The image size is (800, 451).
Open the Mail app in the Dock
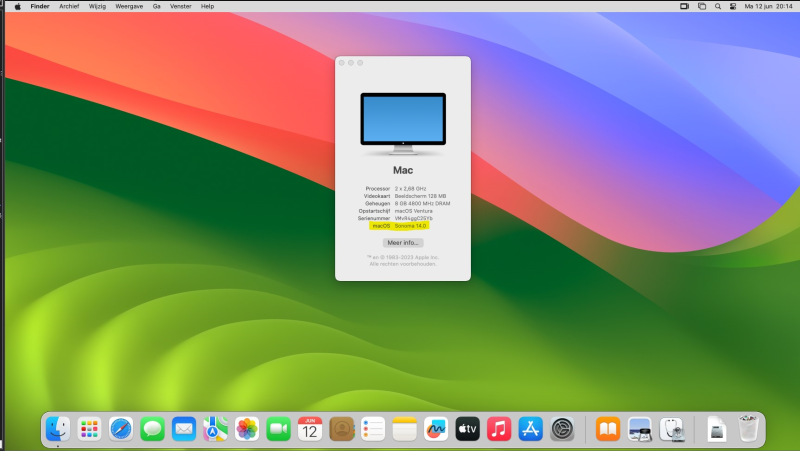click(184, 429)
